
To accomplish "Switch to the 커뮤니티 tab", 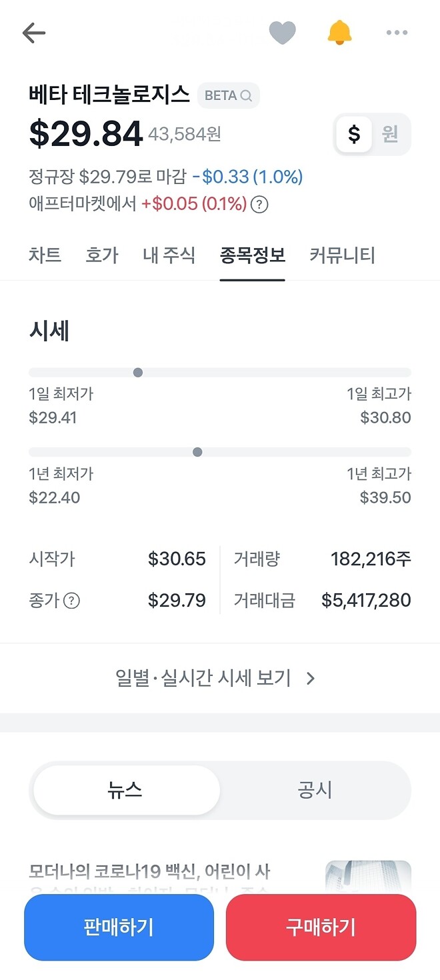I will click(341, 255).
